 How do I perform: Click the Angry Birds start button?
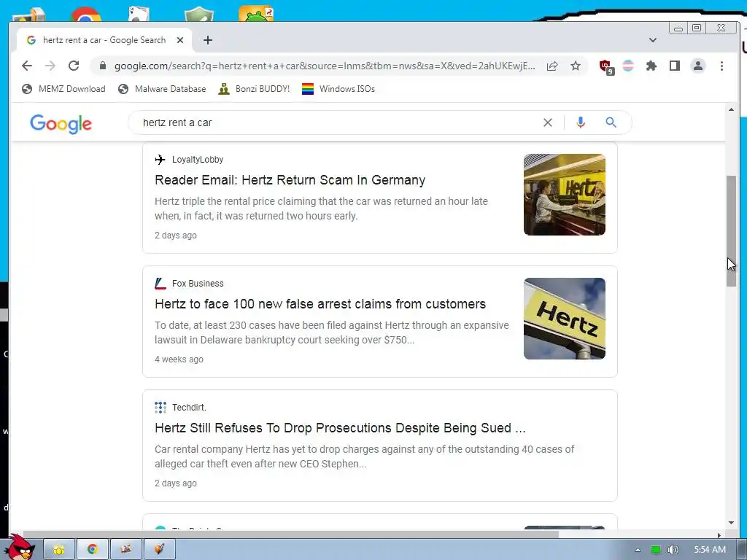tap(20, 548)
